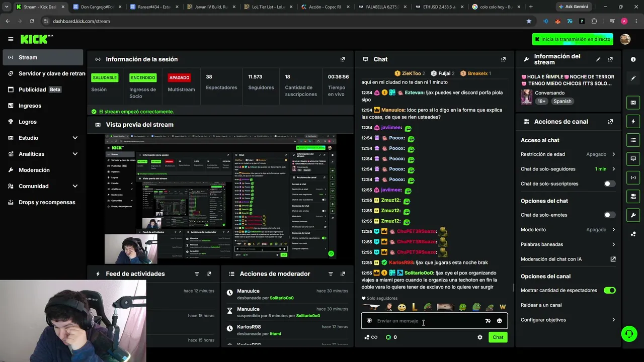Send message with the Chat button

(x=498, y=337)
